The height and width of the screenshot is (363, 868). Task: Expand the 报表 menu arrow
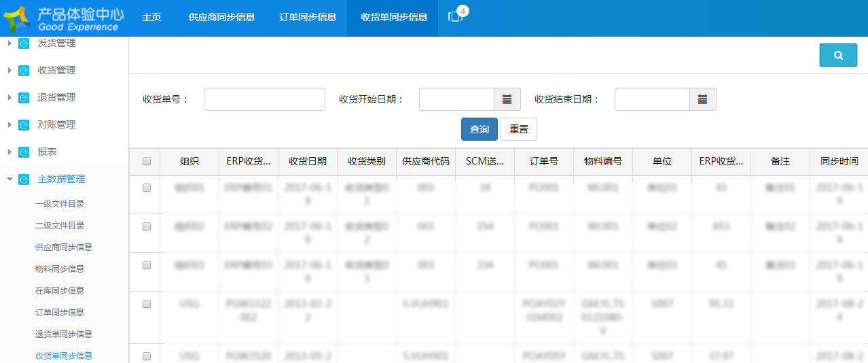(x=10, y=152)
